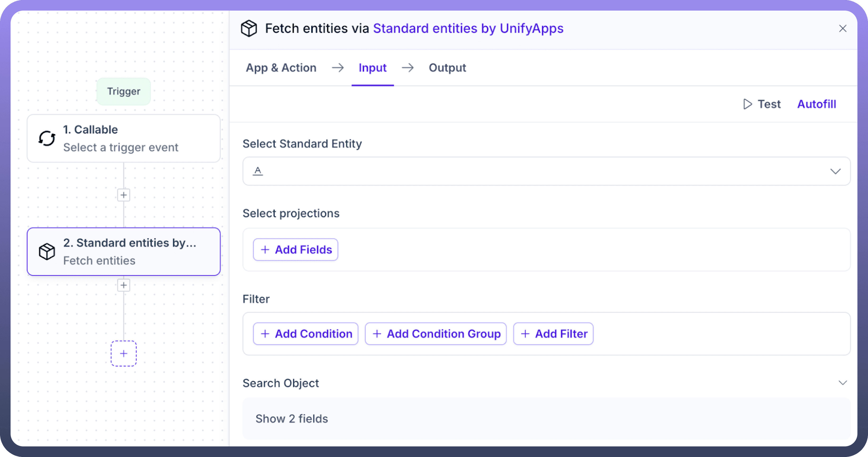Click the cube icon on step 2

47,252
